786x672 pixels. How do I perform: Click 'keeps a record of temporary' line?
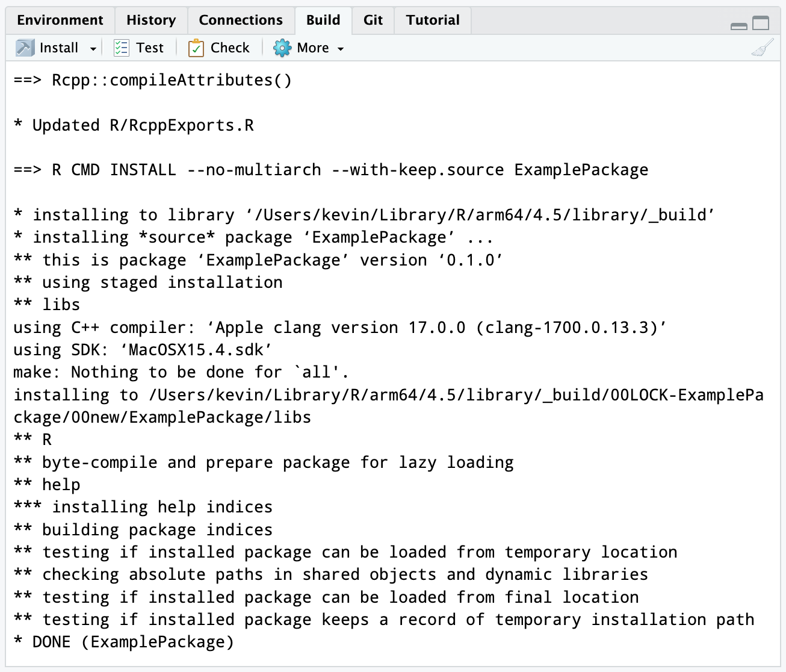pos(384,620)
